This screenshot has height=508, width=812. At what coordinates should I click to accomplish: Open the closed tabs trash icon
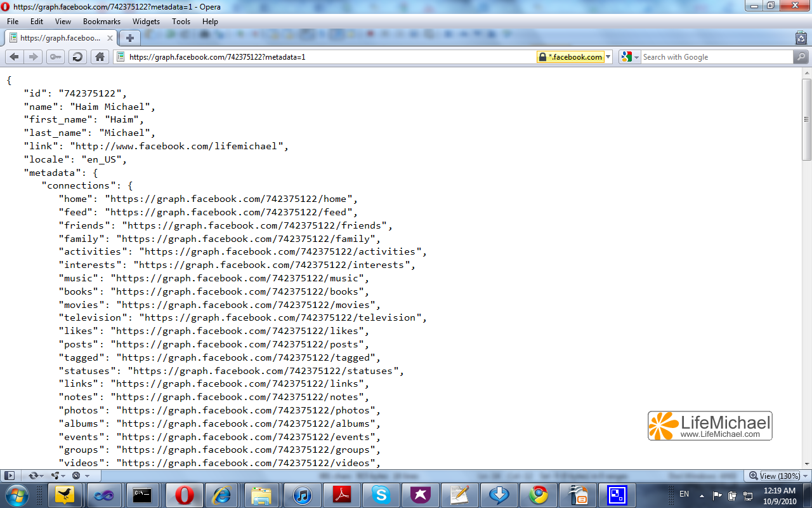point(801,38)
